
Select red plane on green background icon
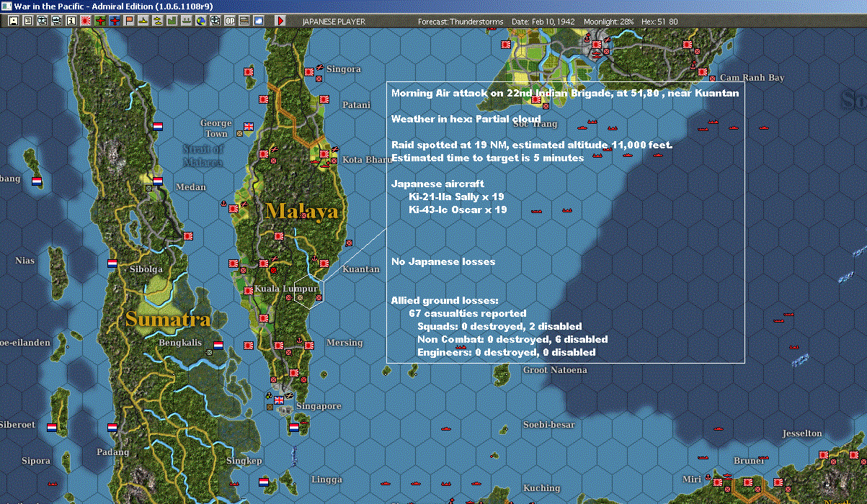point(100,21)
